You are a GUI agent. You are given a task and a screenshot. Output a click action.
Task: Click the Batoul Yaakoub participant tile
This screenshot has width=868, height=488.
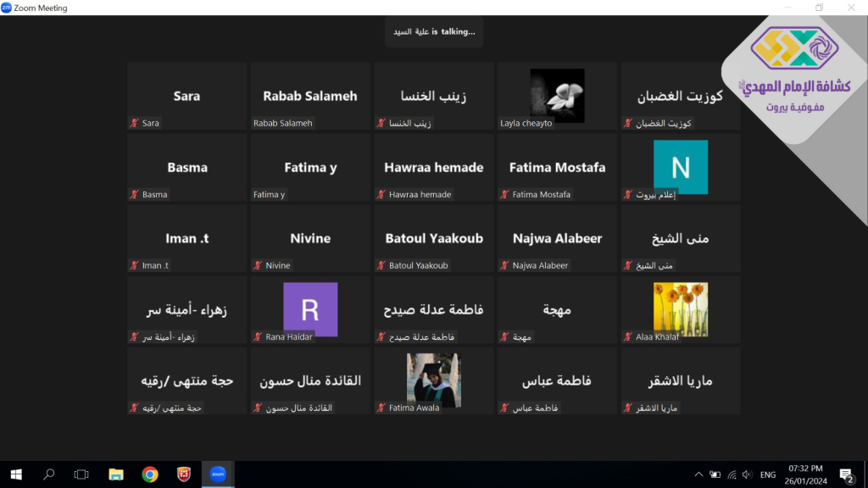434,238
